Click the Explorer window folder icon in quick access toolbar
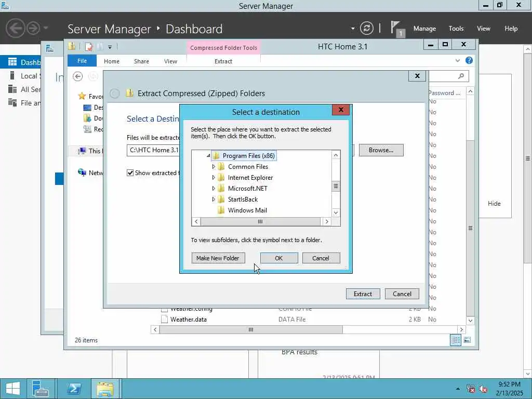This screenshot has width=532, height=399. [72, 46]
